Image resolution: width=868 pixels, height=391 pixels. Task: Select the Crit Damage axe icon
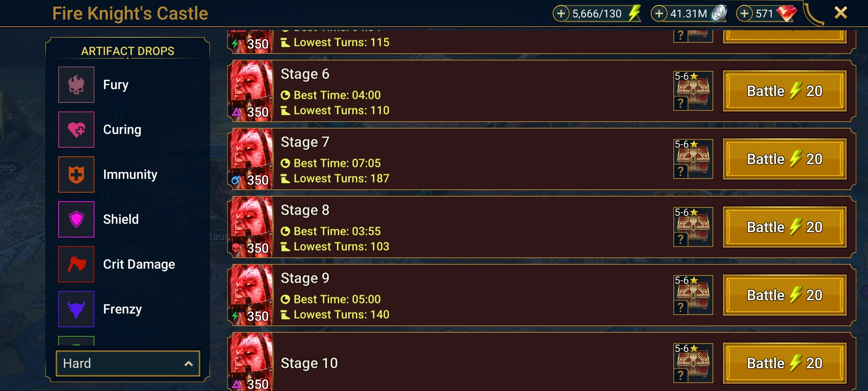[x=76, y=264]
